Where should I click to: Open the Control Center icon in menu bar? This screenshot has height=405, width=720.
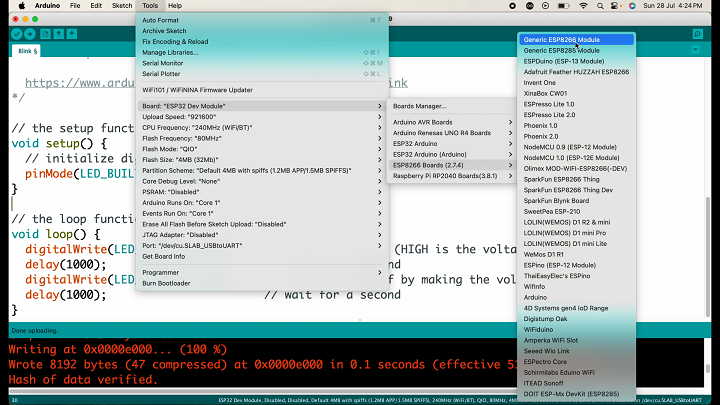point(615,6)
